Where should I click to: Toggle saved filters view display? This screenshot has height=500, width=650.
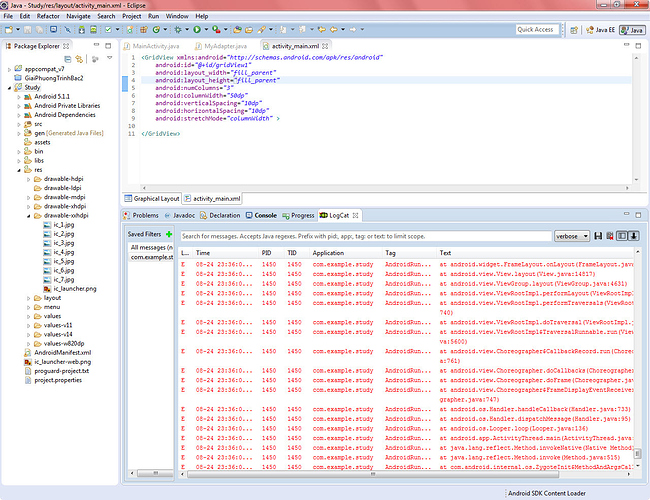pos(621,236)
